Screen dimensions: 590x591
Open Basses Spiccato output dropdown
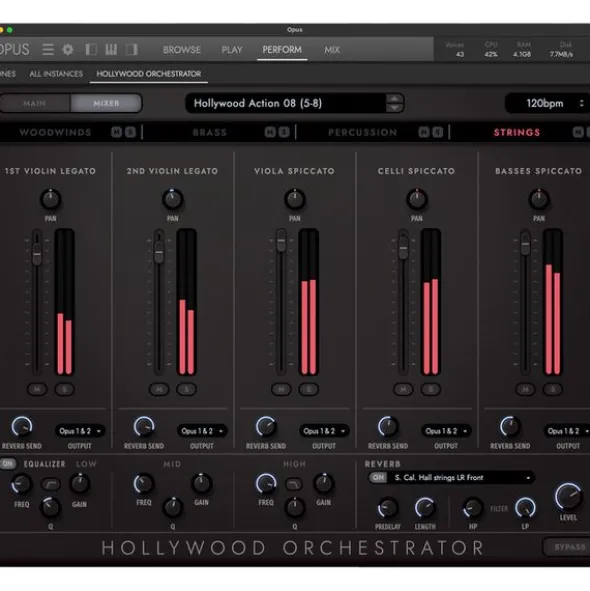coord(567,431)
